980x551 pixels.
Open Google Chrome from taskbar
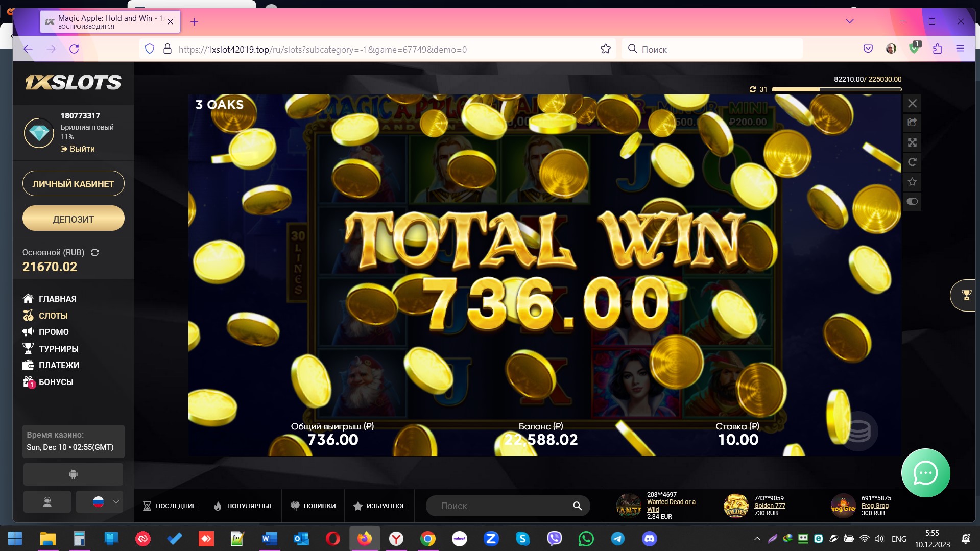click(428, 539)
